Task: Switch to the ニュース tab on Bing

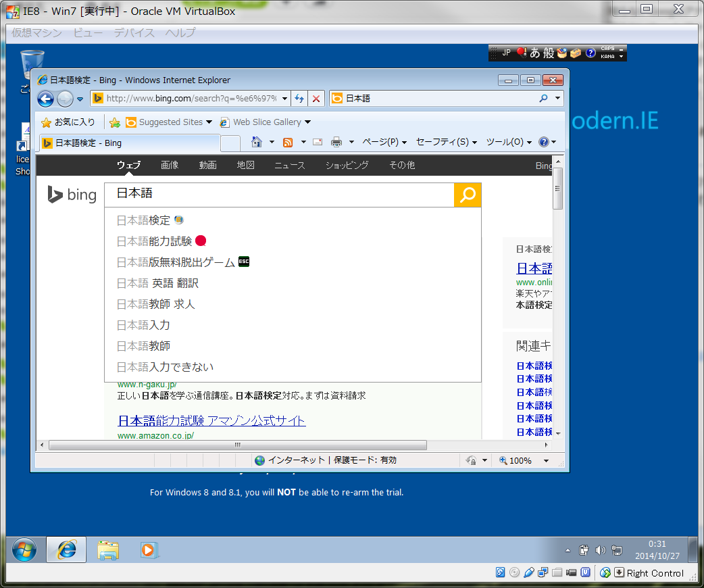Action: [x=290, y=166]
